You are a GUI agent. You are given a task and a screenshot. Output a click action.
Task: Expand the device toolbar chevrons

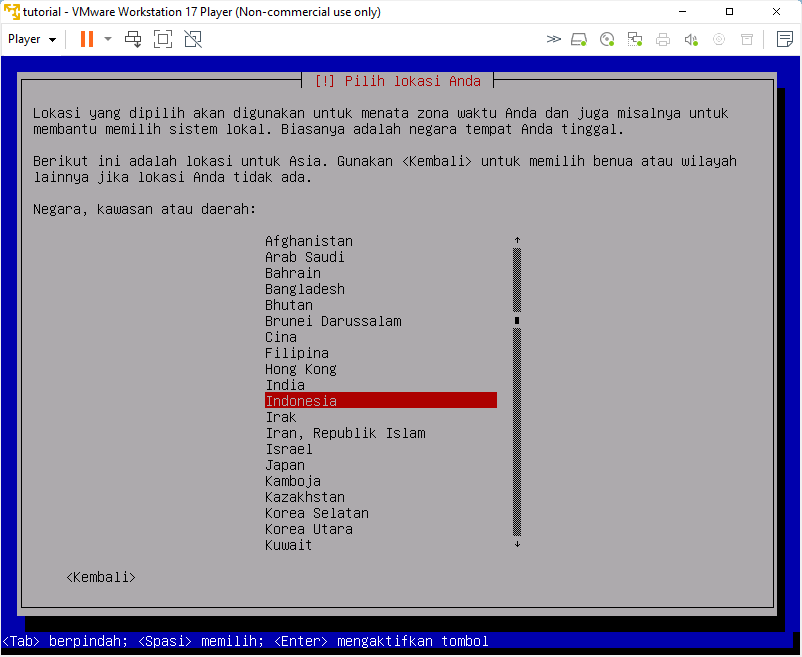coord(553,39)
